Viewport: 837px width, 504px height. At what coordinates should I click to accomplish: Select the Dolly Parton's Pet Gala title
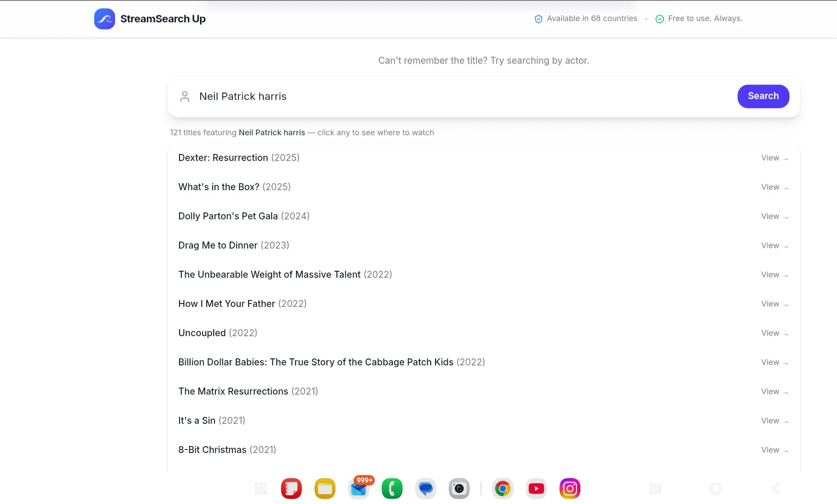[244, 216]
